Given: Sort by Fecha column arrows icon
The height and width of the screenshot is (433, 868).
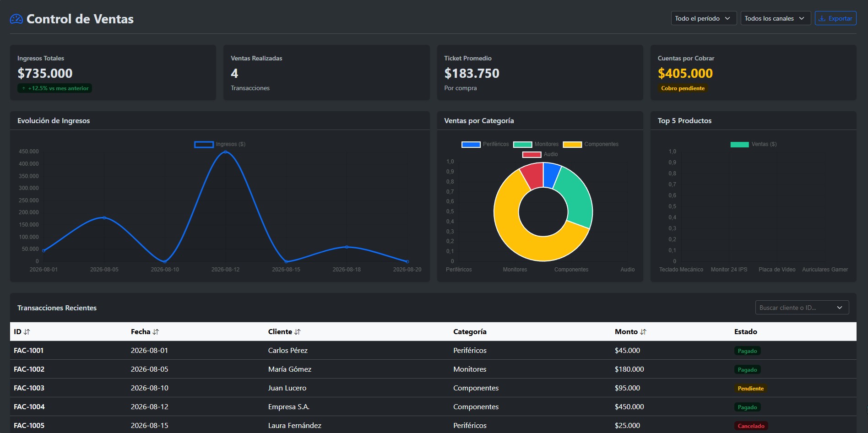Looking at the screenshot, I should coord(156,332).
